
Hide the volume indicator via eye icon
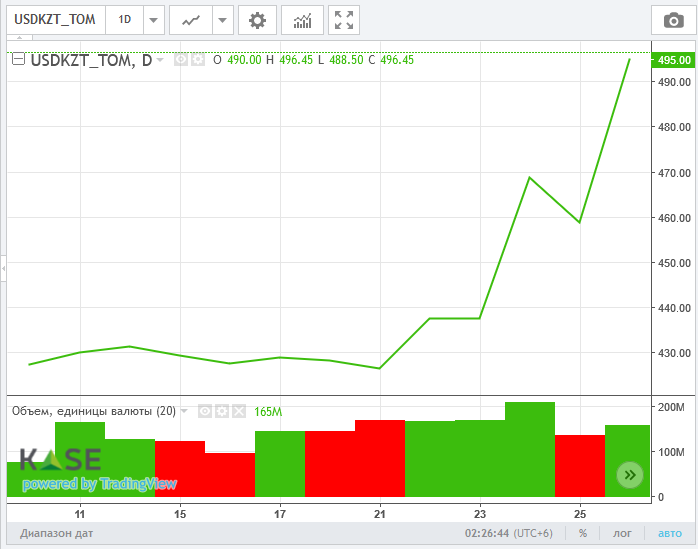click(x=205, y=411)
